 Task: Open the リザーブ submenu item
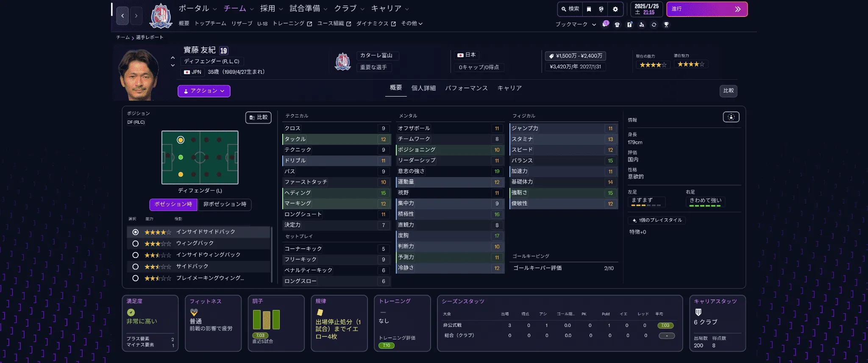(242, 24)
